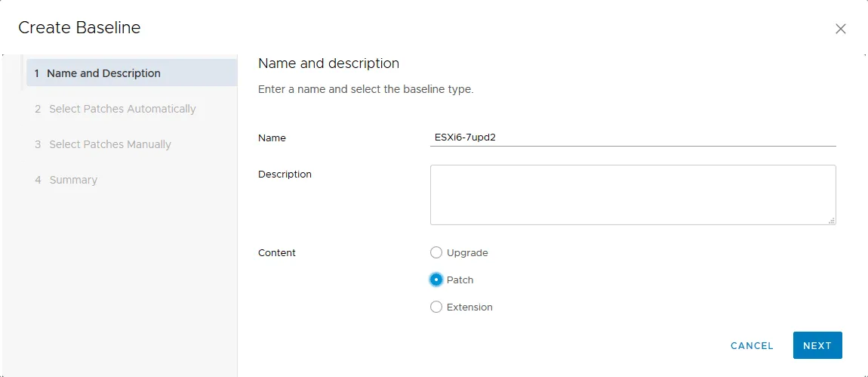Grab the Description box resize handle
Screen dimensions: 868x377
(x=831, y=221)
